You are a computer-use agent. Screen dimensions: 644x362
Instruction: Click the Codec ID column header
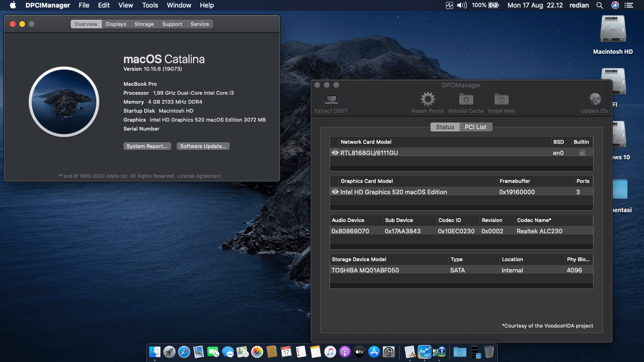[449, 220]
